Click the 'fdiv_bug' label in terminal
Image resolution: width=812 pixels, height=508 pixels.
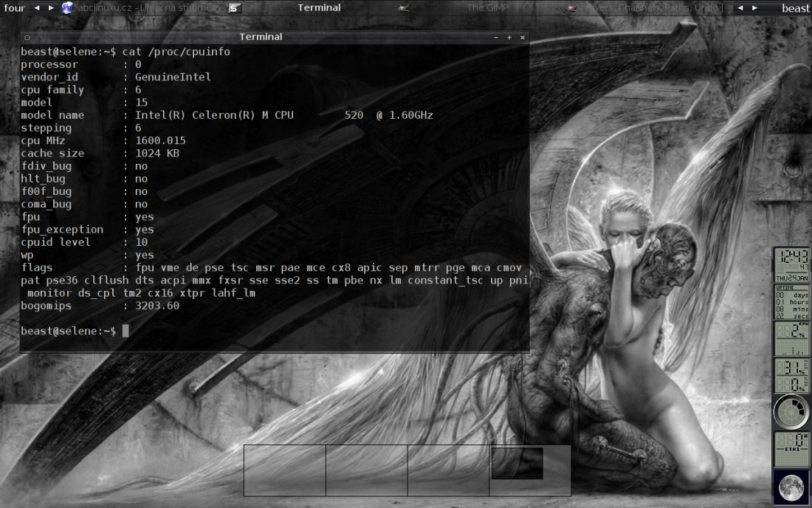click(46, 166)
